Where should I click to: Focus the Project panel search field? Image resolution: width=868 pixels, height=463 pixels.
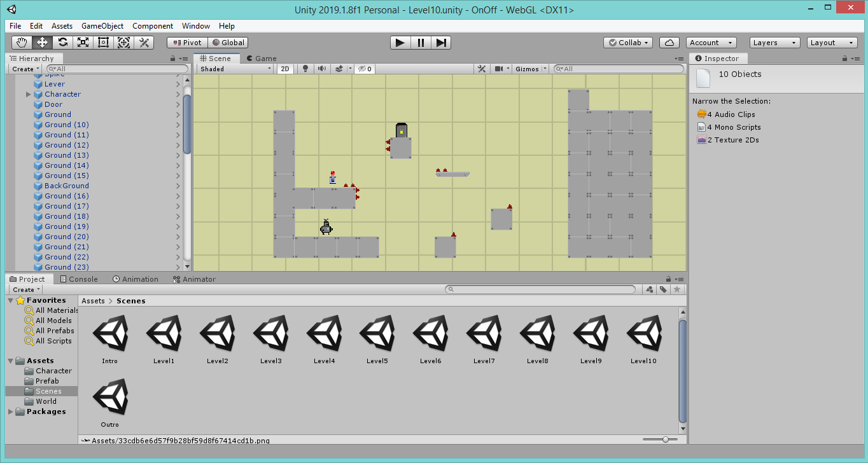[x=540, y=289]
